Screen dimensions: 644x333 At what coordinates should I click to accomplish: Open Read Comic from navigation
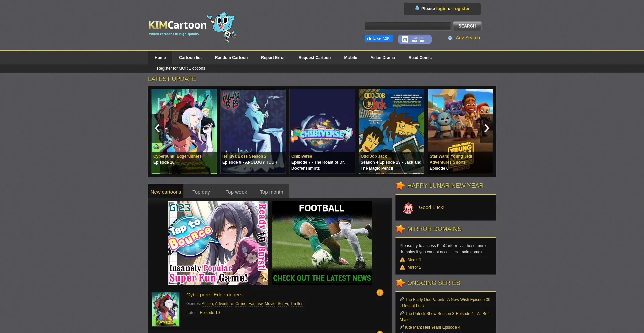420,58
